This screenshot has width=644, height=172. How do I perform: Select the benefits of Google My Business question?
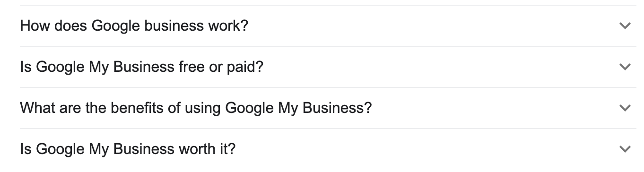(196, 108)
